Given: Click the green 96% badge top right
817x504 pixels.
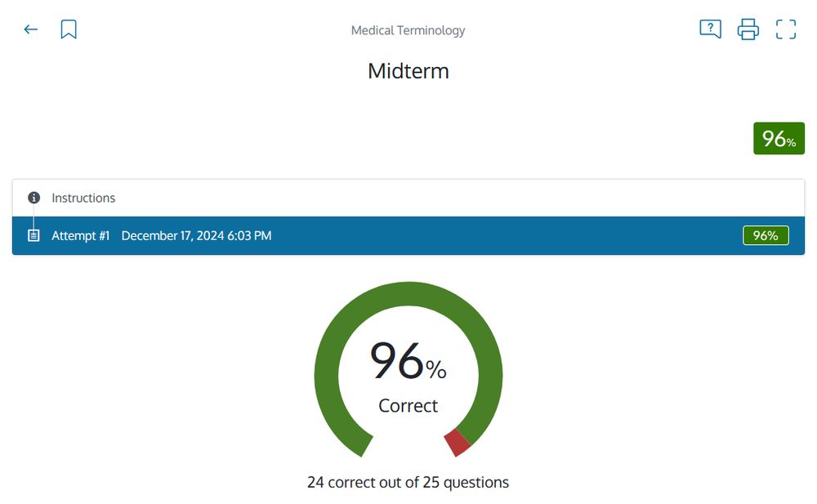Looking at the screenshot, I should [x=778, y=138].
